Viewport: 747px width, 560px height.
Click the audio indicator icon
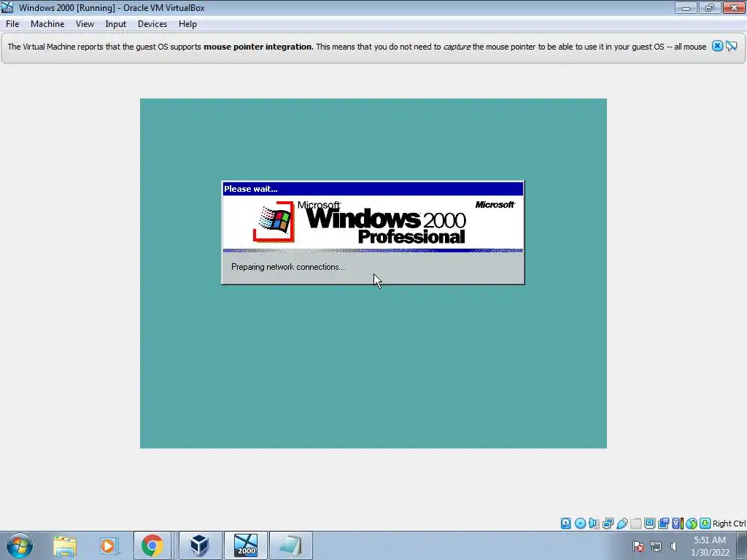click(x=594, y=524)
